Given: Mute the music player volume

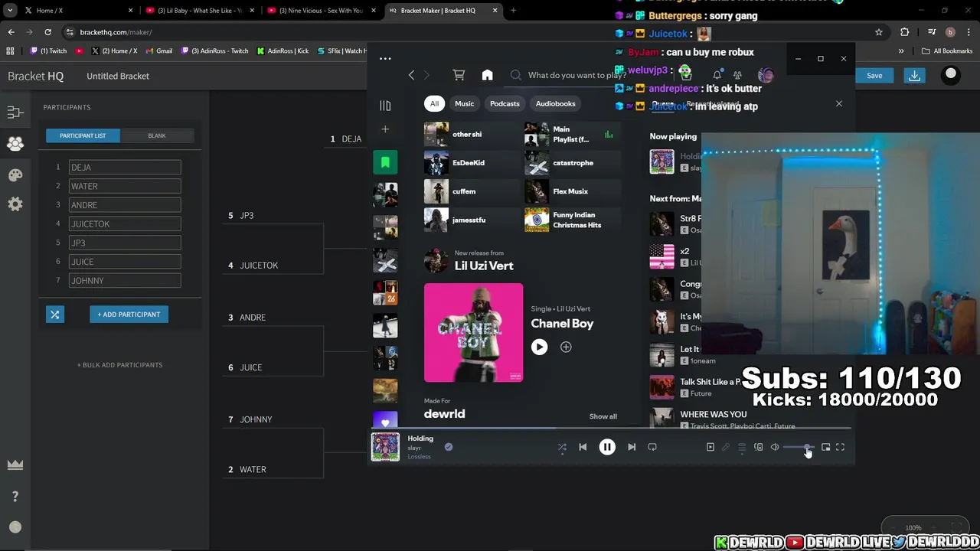Looking at the screenshot, I should coord(775,447).
